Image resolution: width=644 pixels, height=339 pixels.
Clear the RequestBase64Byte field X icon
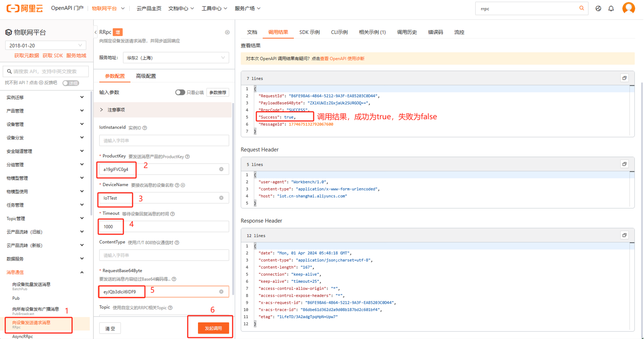(x=221, y=292)
